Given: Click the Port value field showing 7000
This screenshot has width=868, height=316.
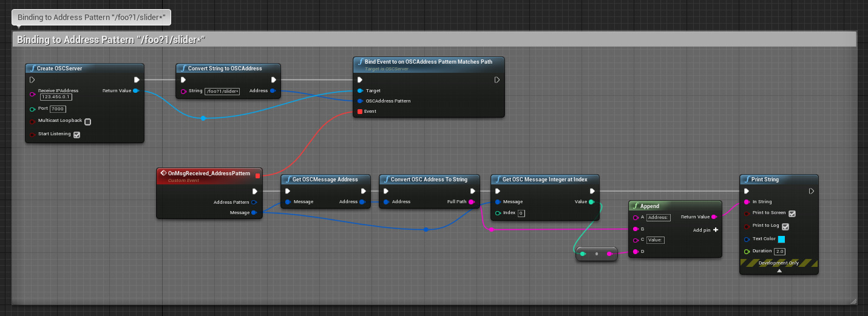Looking at the screenshot, I should (x=58, y=109).
